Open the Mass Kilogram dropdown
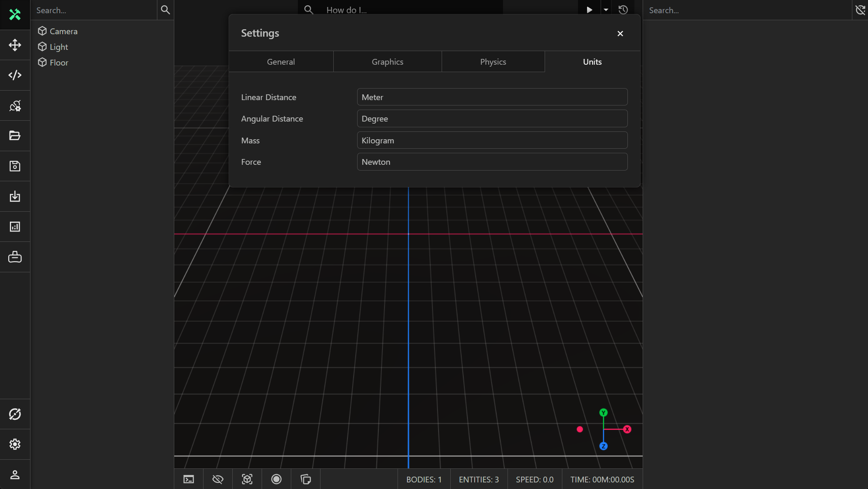The height and width of the screenshot is (489, 868). 492,140
